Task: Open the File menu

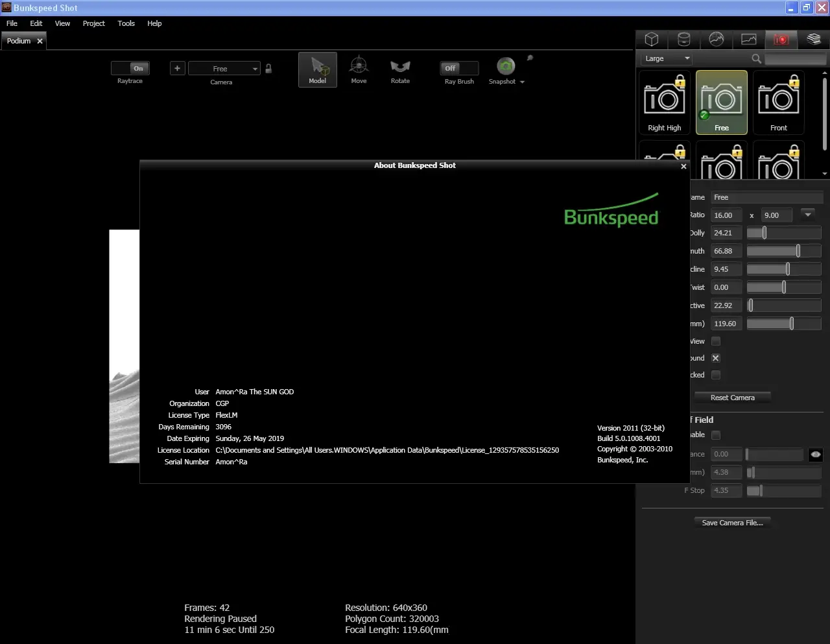Action: click(x=12, y=23)
